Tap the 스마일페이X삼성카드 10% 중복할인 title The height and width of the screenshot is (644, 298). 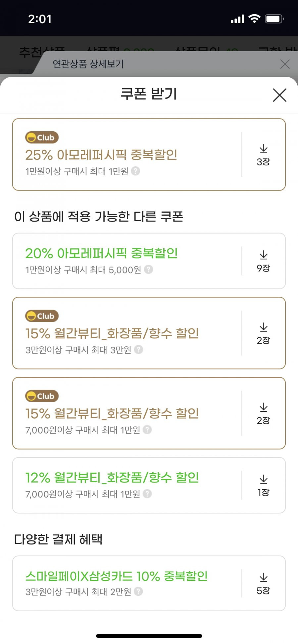[x=116, y=576]
